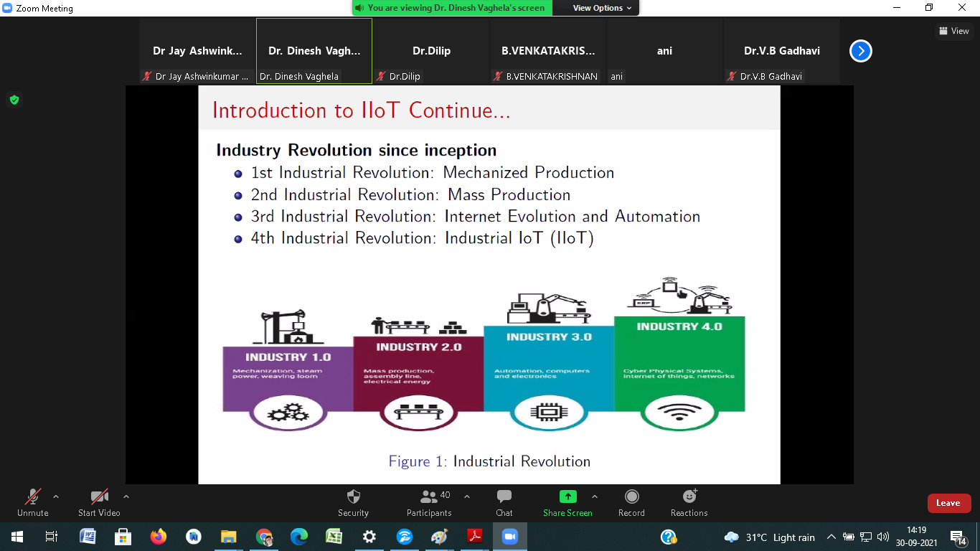Click the '4th Industrial Revolution' bullet
The image size is (980, 551).
coord(423,238)
